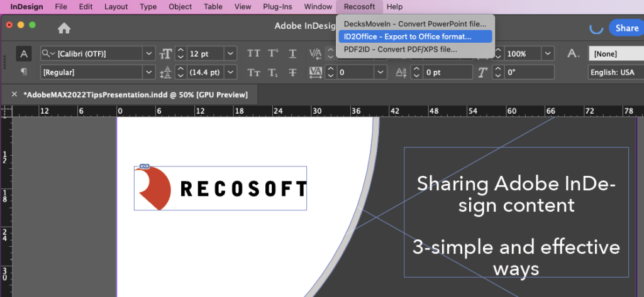Adjust leading stepper arrows
Image resolution: width=644 pixels, height=297 pixels.
(x=181, y=73)
